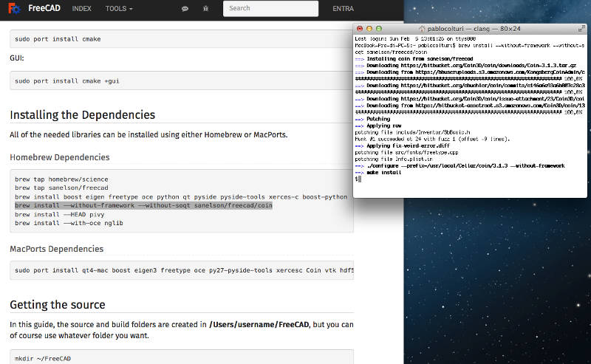Click the 'Installing the Dependencies' heading
This screenshot has width=591, height=364.
pos(83,114)
